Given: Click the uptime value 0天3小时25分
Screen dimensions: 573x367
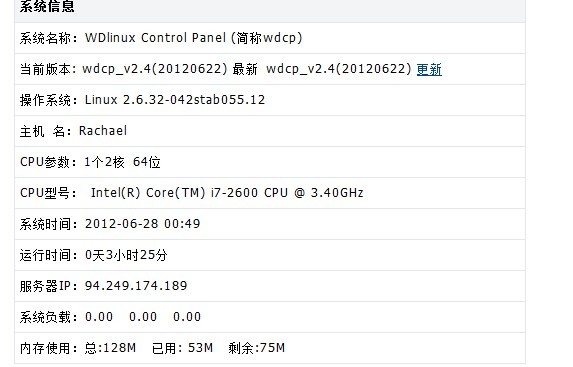Looking at the screenshot, I should click(x=126, y=255).
